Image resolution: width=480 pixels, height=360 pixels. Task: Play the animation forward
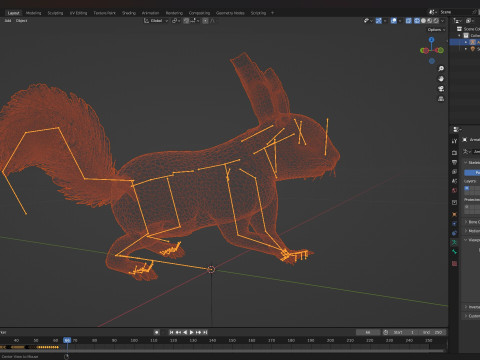point(192,332)
